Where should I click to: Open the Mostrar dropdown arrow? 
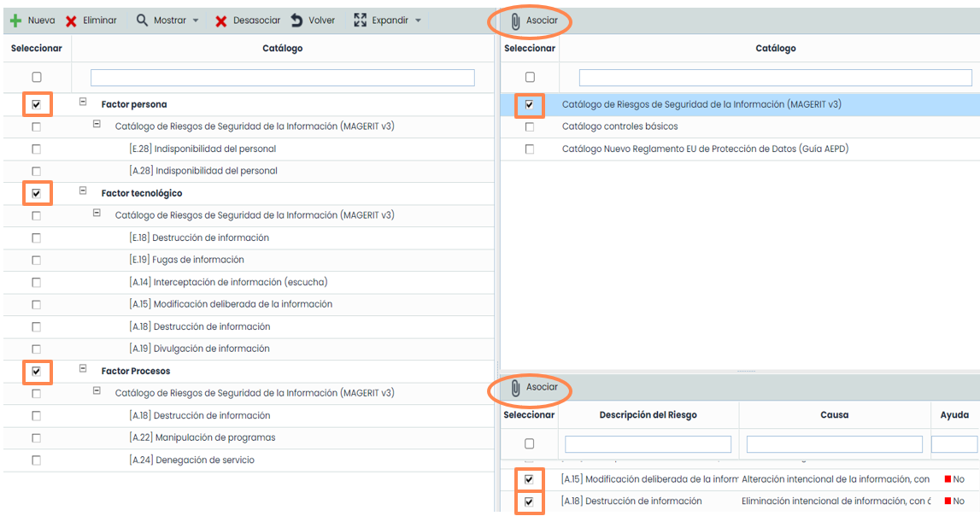(x=196, y=21)
